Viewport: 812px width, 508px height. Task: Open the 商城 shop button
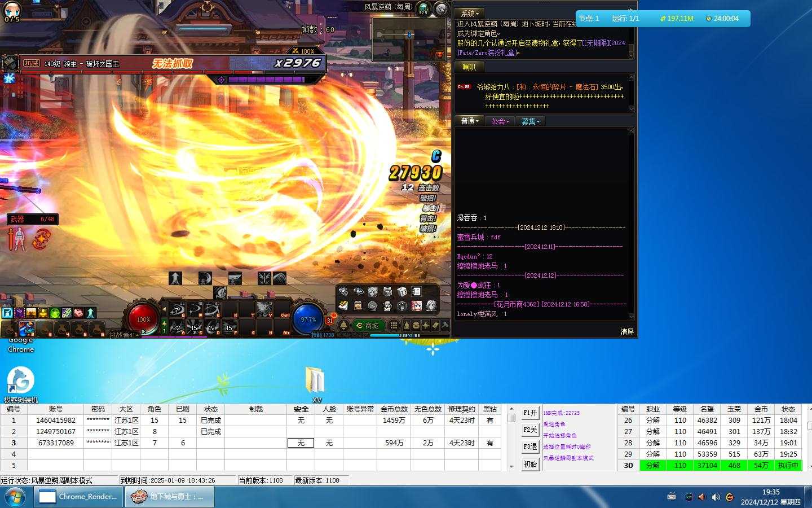368,325
